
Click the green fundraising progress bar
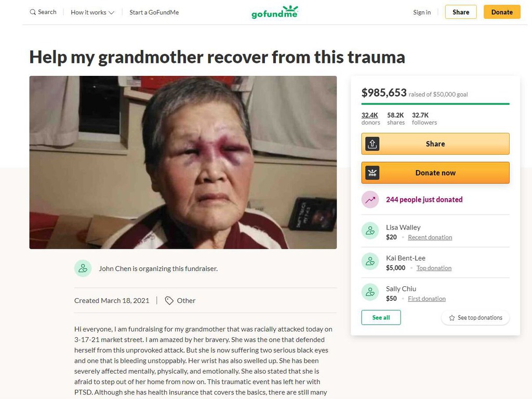[435, 104]
